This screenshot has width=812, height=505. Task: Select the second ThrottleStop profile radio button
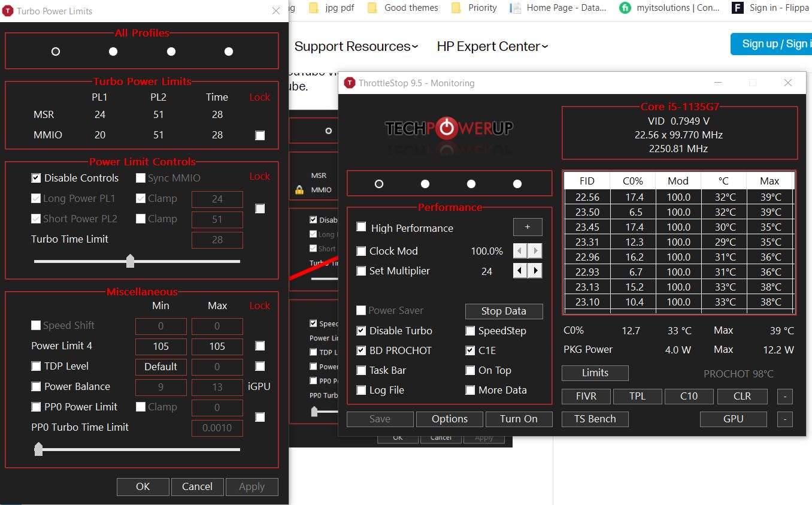pos(425,184)
